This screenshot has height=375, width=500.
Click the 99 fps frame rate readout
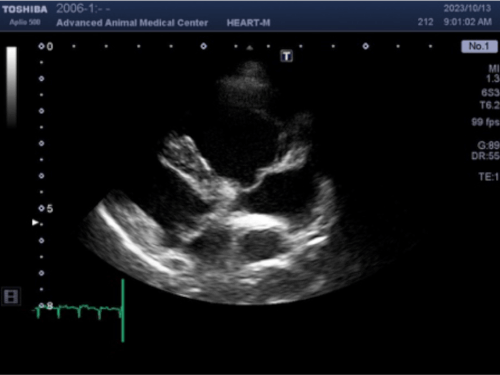pyautogui.click(x=485, y=122)
